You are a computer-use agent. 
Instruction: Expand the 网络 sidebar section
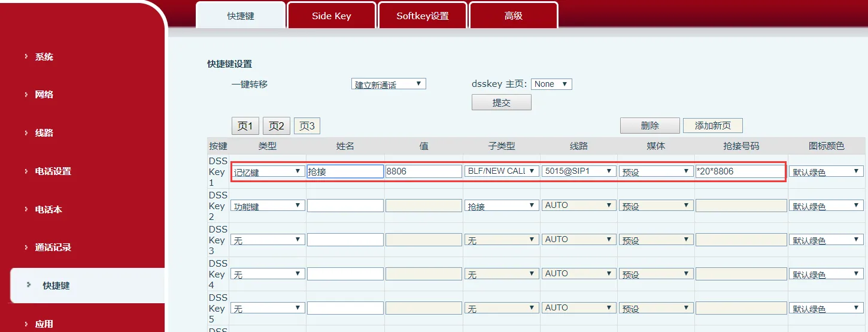tap(44, 95)
